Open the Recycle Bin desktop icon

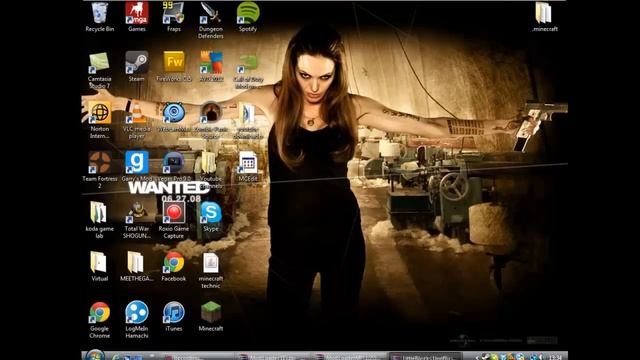click(x=100, y=13)
